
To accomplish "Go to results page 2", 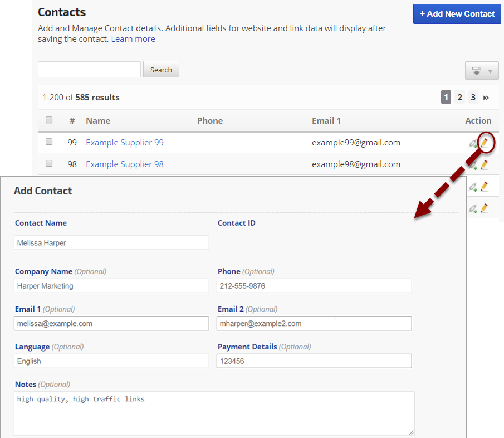I will click(459, 98).
